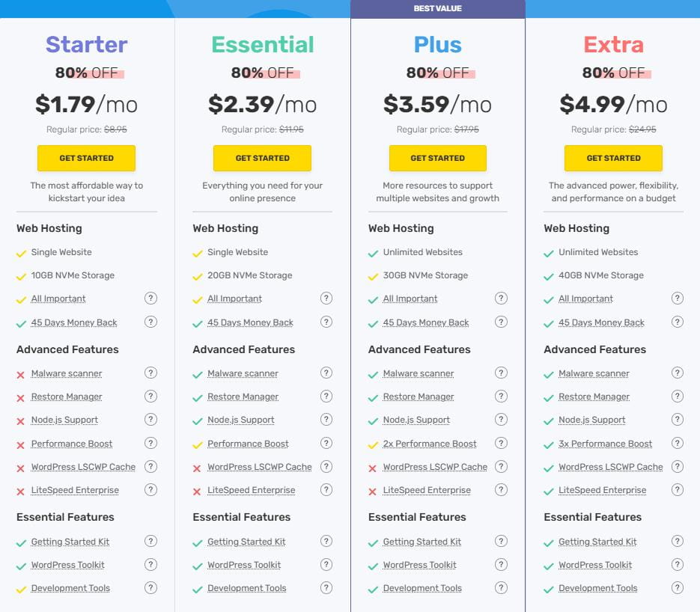The image size is (700, 612).
Task: Select Get Started under the Extra plan
Action: point(613,158)
